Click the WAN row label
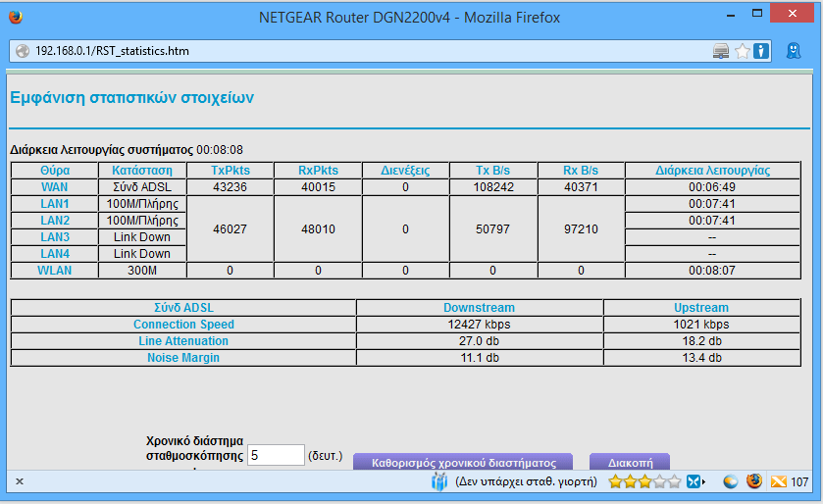 55,187
